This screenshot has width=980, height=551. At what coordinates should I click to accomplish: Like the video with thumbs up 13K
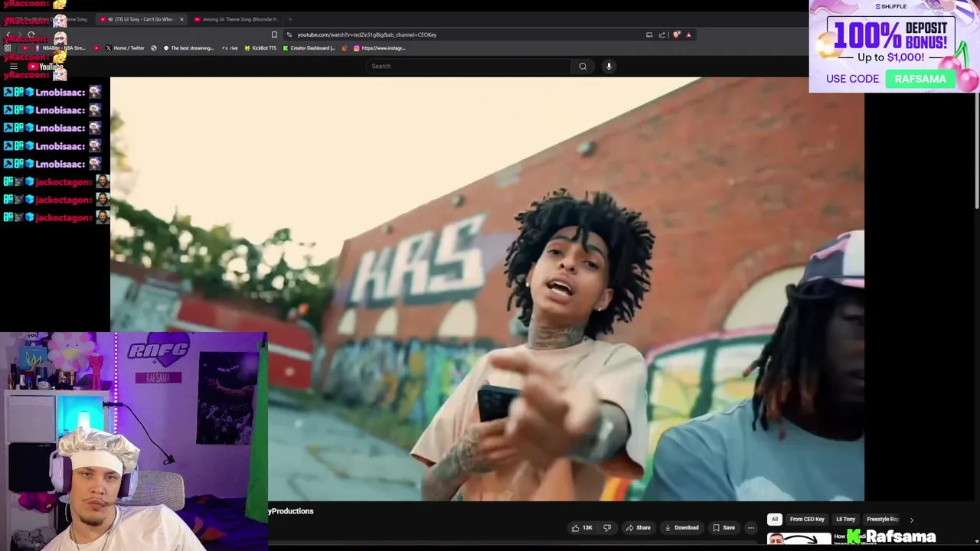coord(581,527)
